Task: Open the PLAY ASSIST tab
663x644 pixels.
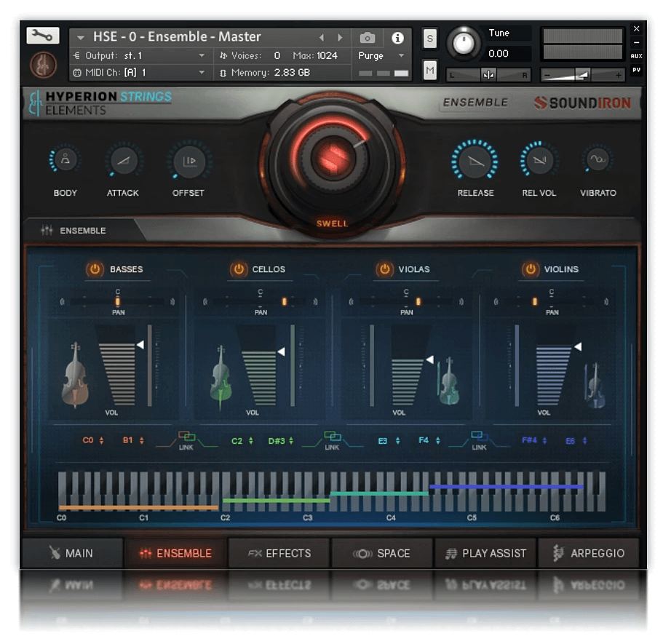Action: coord(485,553)
